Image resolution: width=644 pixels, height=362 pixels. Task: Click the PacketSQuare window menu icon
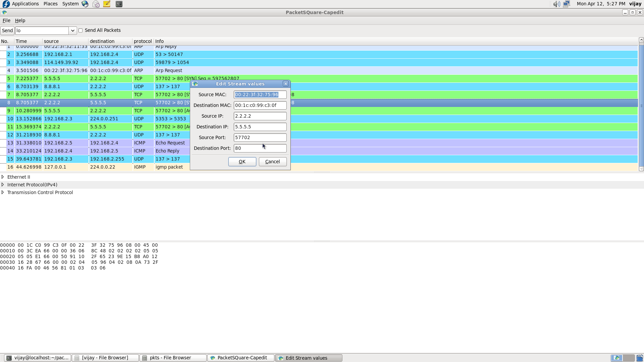(4, 12)
